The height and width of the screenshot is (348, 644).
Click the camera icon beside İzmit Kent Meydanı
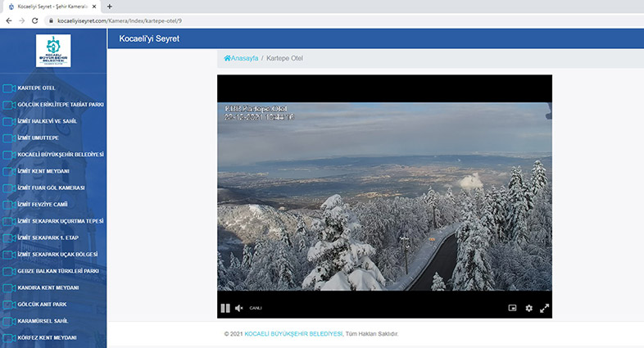9,171
